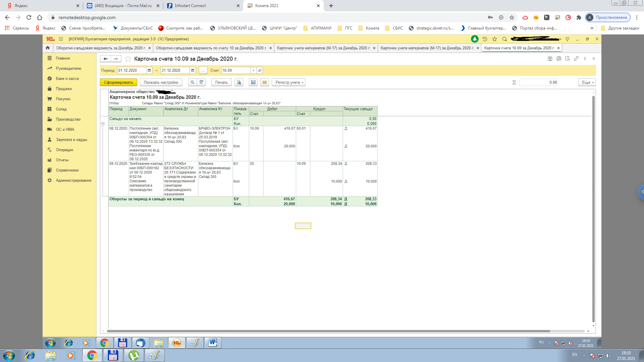Viewport: 644px width, 362px height.
Task: Click the preview icon in form header
Action: pos(568,59)
